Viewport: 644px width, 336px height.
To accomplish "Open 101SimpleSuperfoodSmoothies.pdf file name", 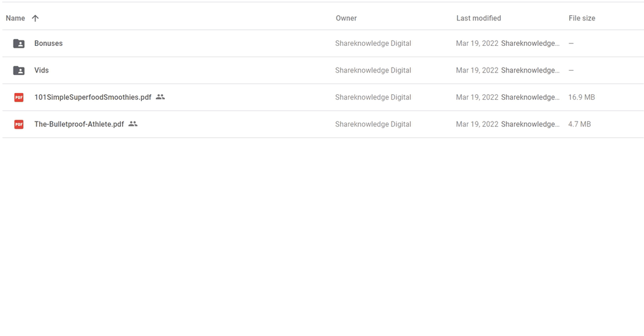I will 92,97.
